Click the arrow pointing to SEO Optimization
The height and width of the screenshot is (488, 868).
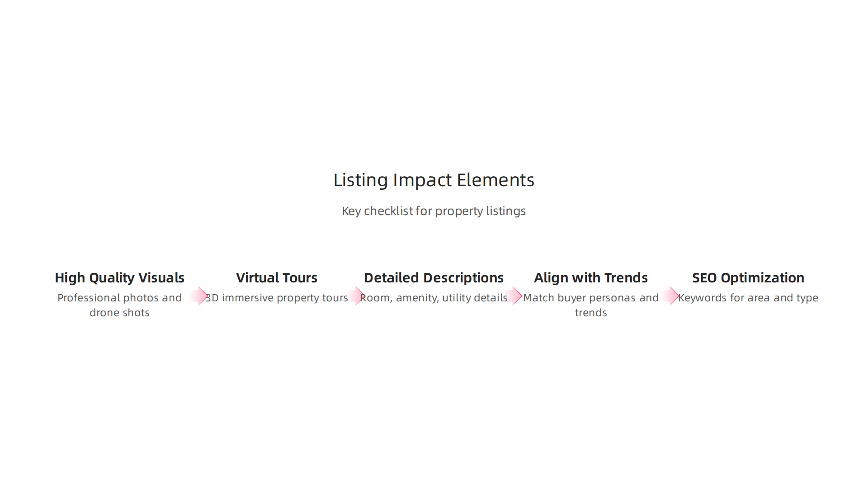click(670, 296)
